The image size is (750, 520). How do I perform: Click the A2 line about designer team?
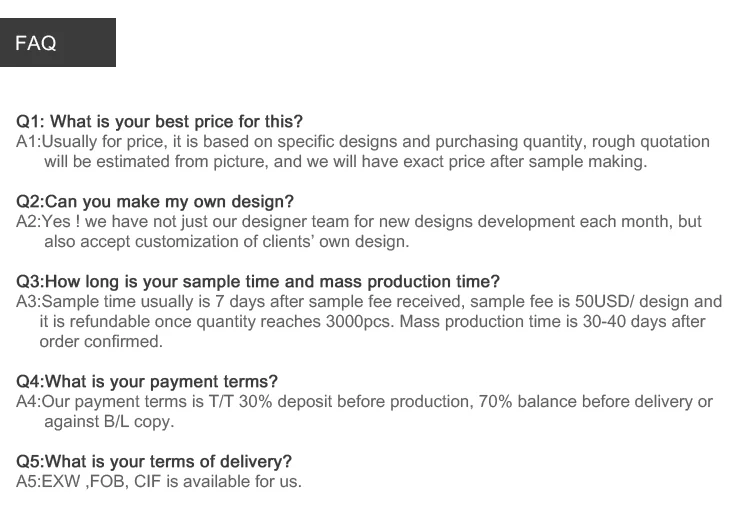[x=360, y=222]
